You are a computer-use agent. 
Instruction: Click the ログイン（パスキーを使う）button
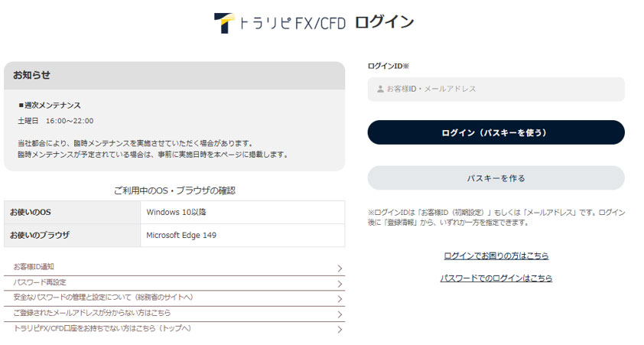(496, 132)
